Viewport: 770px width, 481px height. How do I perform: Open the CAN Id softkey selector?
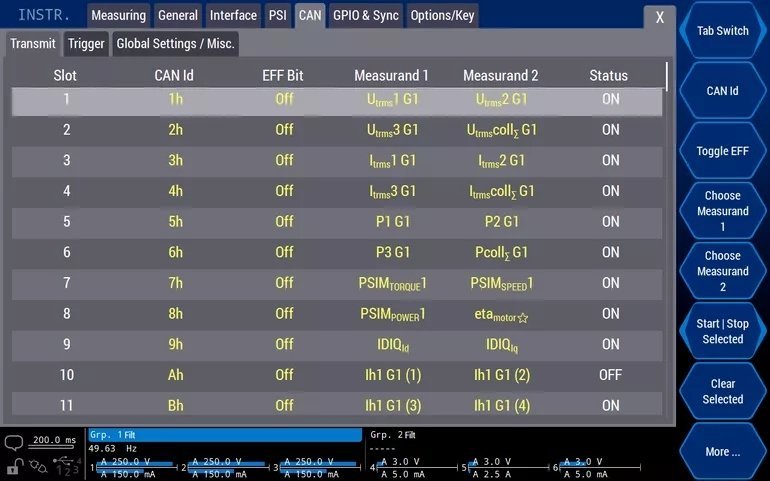[722, 91]
